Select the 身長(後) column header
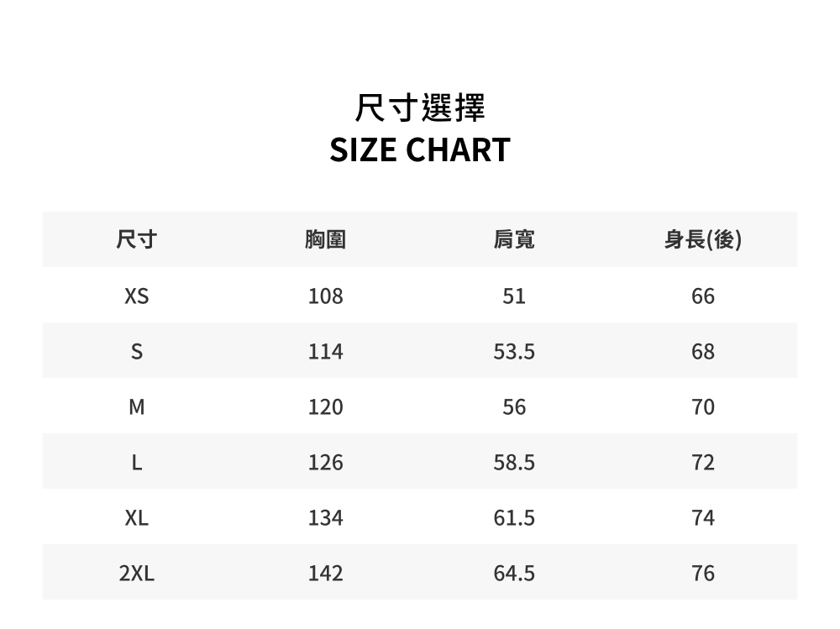Image resolution: width=840 pixels, height=629 pixels. (703, 239)
